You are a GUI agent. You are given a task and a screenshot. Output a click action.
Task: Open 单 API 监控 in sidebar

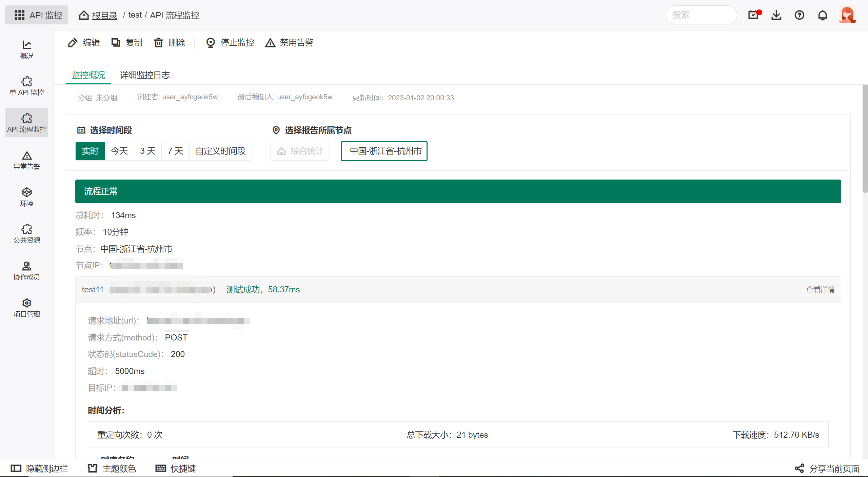click(26, 86)
